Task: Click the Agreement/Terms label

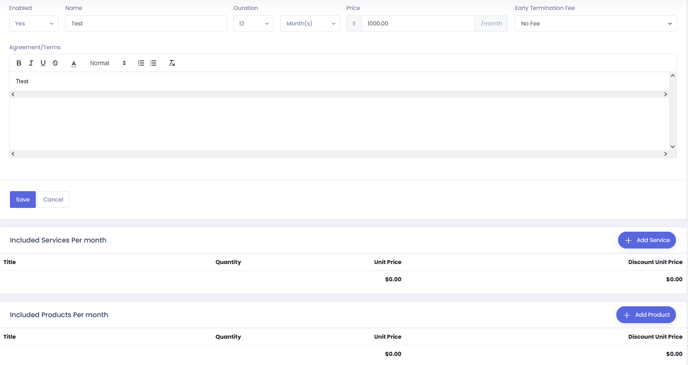Action: [x=35, y=47]
